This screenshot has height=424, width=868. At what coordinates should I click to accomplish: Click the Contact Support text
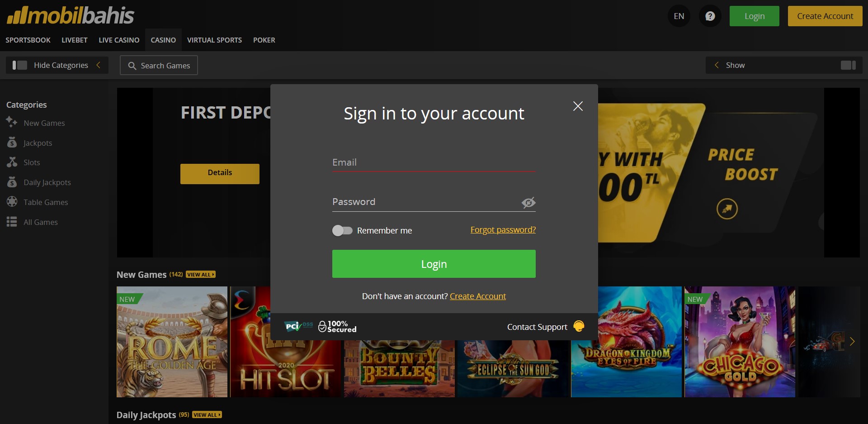pos(537,327)
